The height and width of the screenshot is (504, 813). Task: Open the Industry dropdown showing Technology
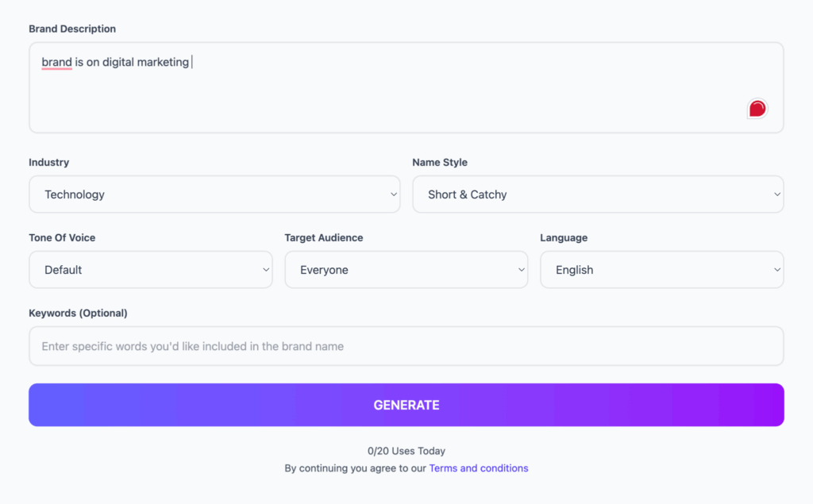click(214, 194)
